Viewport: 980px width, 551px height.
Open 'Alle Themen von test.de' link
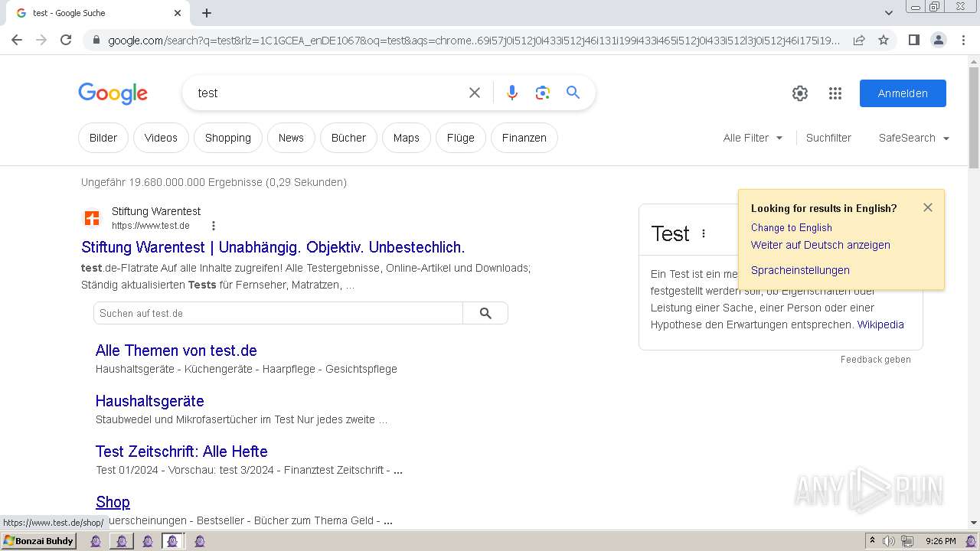pos(176,350)
